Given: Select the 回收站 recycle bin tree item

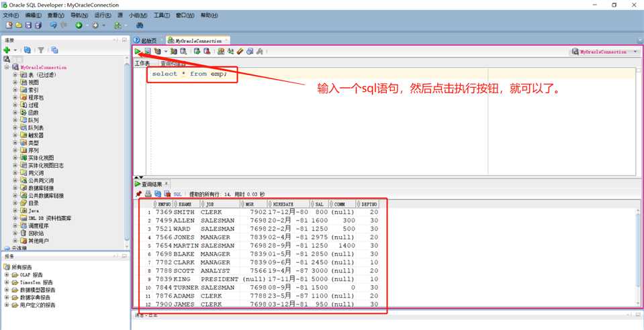Looking at the screenshot, I should [x=36, y=233].
